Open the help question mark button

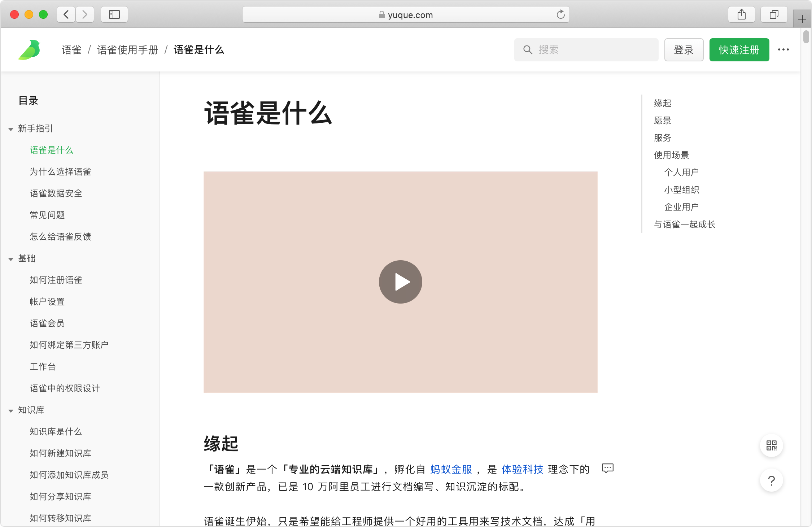(x=772, y=481)
